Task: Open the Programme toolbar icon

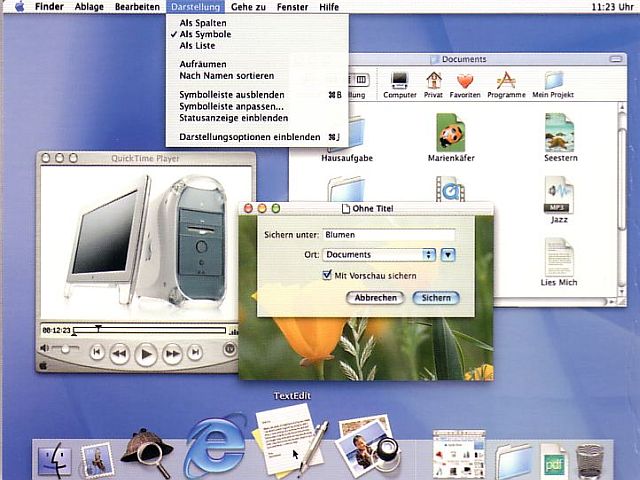Action: 507,82
